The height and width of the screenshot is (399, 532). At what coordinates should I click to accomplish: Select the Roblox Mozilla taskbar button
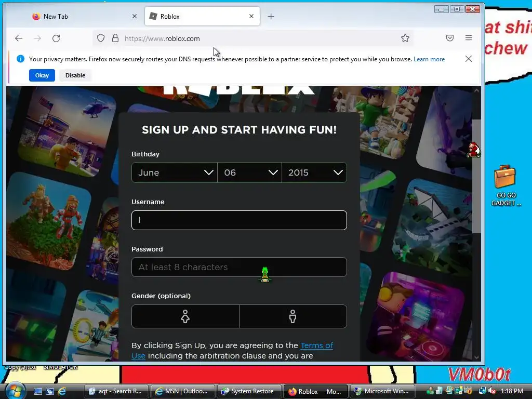(x=316, y=391)
